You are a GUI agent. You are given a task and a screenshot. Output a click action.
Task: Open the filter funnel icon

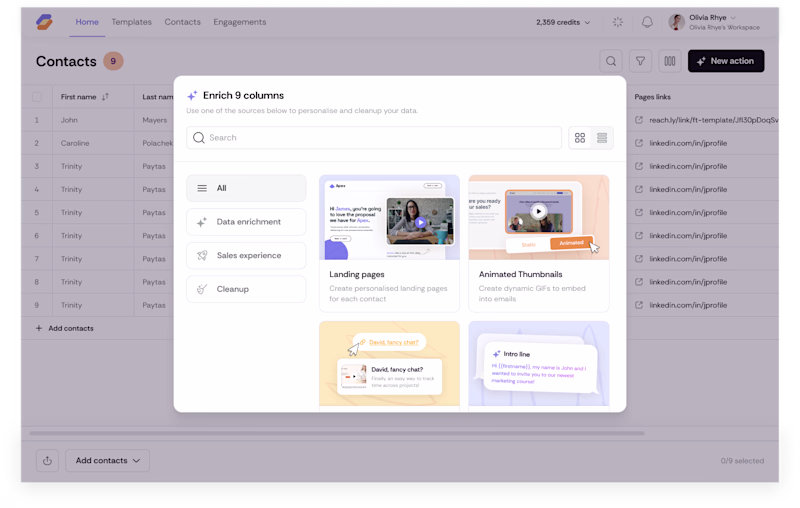(x=640, y=61)
